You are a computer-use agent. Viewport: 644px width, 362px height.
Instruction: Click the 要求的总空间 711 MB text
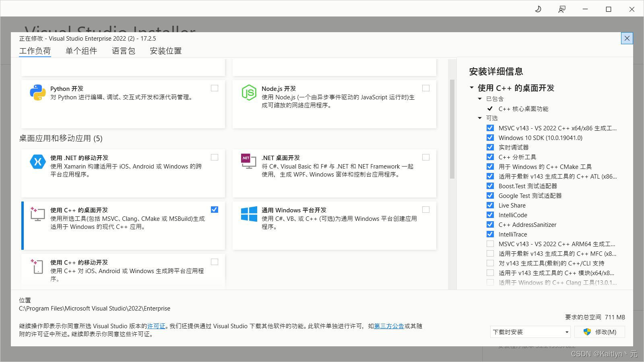pos(595,317)
